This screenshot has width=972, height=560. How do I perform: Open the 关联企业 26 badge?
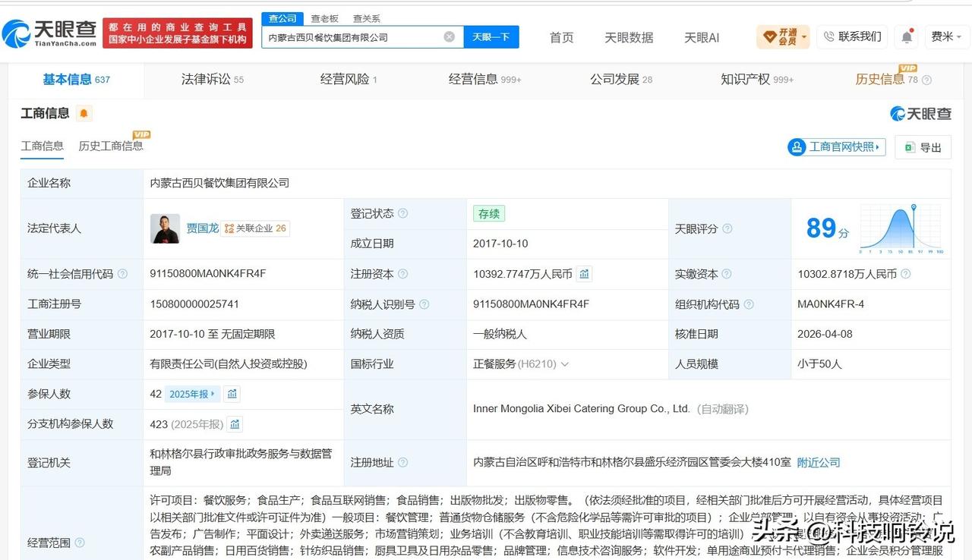pyautogui.click(x=255, y=228)
